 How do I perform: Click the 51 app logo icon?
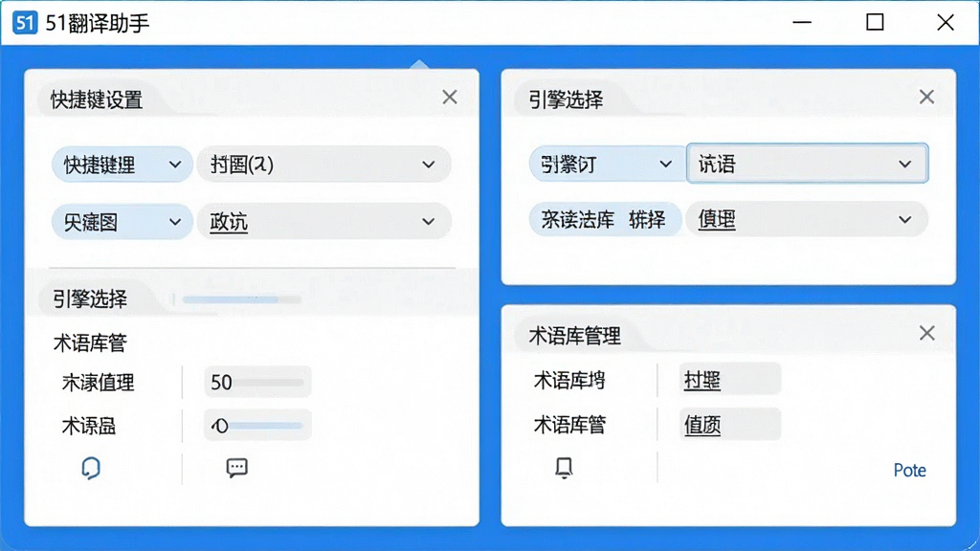click(x=25, y=23)
